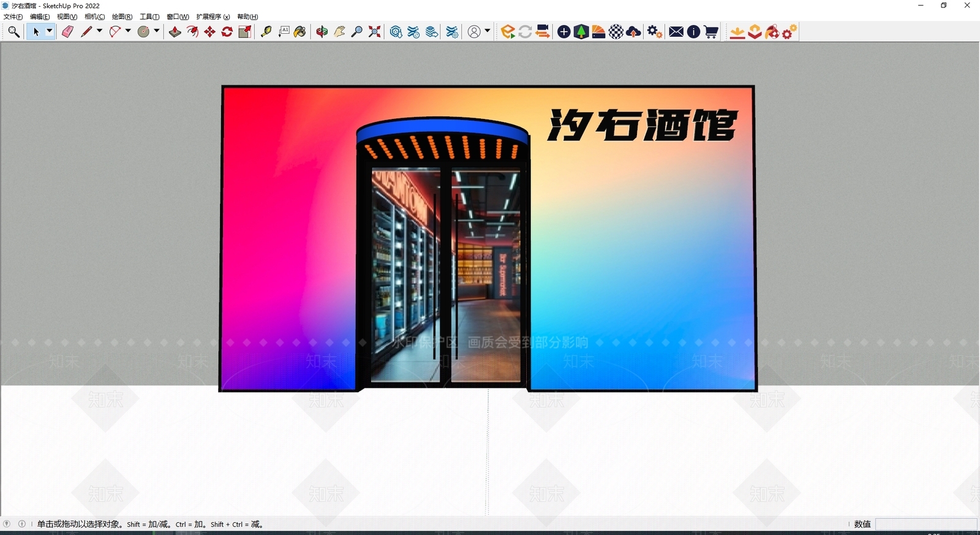Viewport: 980px width, 535px height.
Task: Click the user account profile icon
Action: [474, 32]
